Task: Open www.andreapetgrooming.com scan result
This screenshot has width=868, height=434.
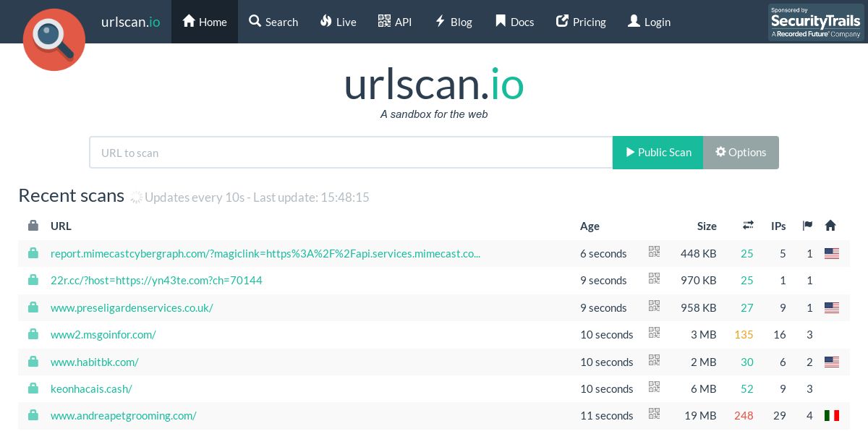Action: pos(124,415)
